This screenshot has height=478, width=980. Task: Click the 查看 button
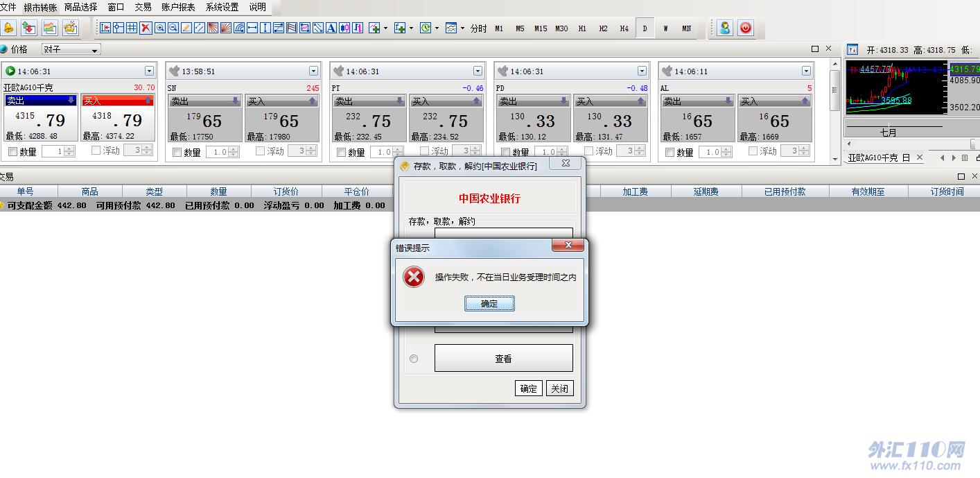coord(504,359)
